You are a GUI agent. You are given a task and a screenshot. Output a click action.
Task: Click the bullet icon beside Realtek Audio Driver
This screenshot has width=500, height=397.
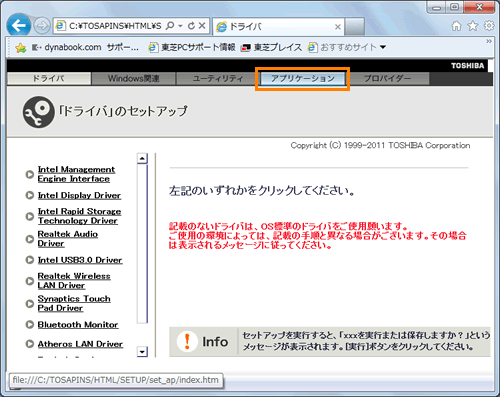(30, 239)
